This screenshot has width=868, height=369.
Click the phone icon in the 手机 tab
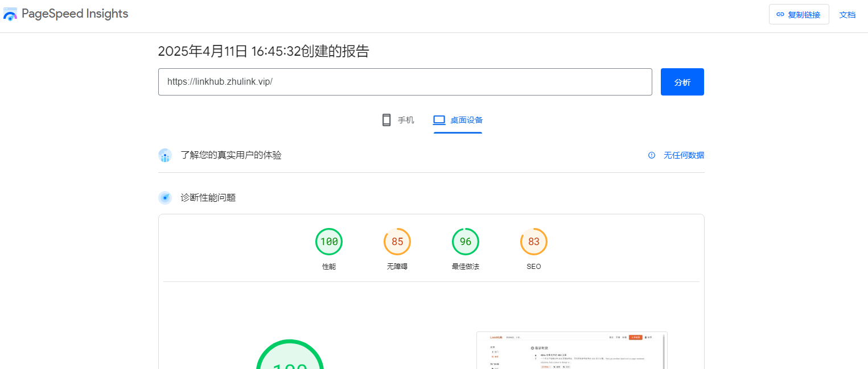(x=386, y=120)
